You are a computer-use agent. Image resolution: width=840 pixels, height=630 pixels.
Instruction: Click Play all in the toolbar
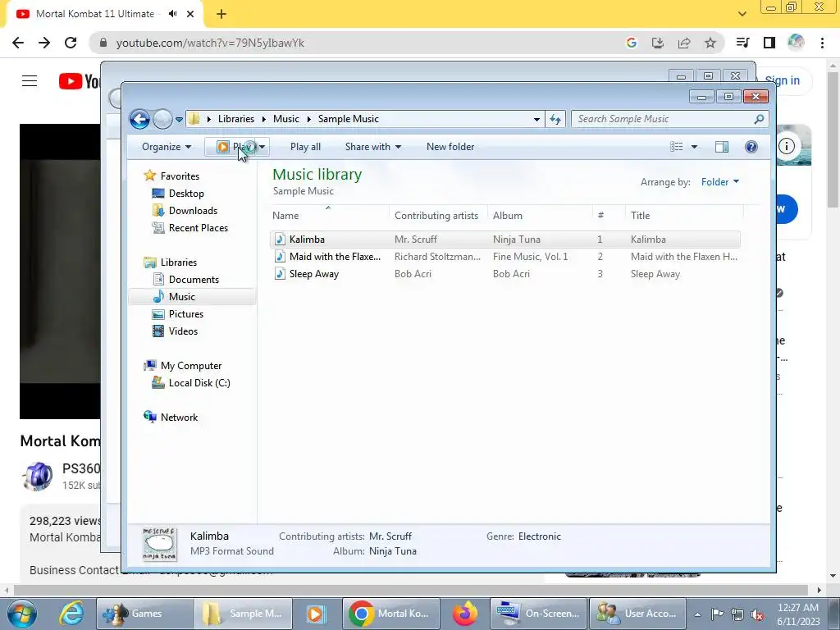(305, 147)
